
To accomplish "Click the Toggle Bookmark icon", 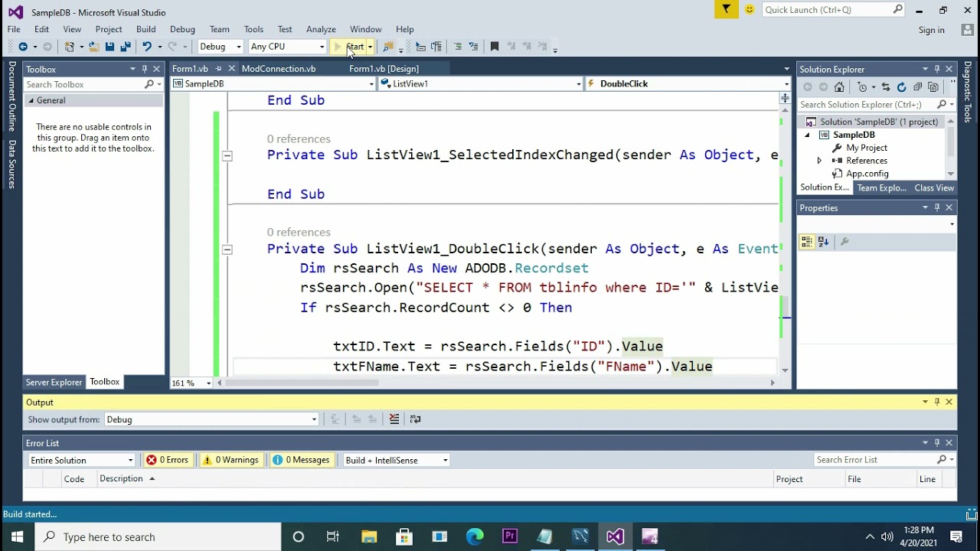I will coord(495,47).
